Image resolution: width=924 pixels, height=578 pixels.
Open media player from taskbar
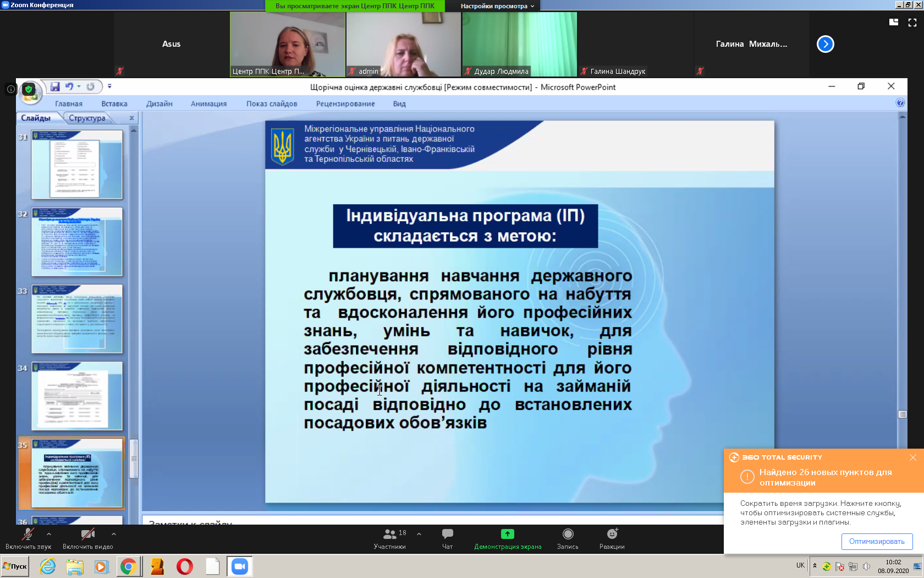101,566
